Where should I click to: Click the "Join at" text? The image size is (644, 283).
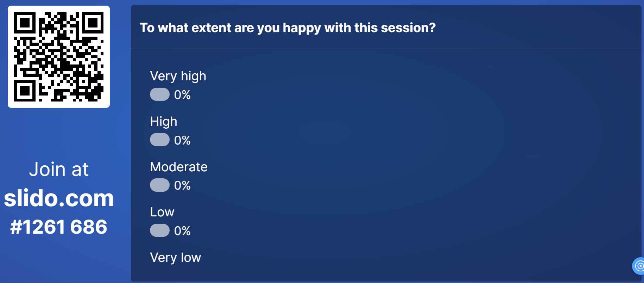[x=59, y=170]
